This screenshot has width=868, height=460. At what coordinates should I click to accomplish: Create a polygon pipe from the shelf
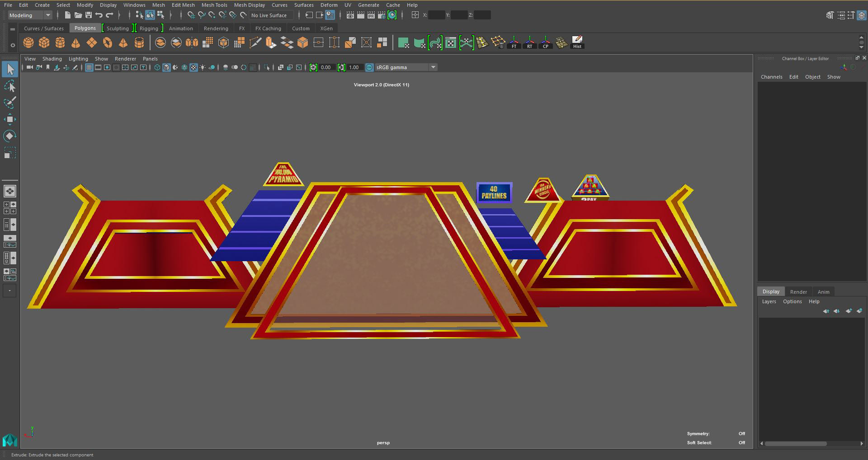[139, 43]
